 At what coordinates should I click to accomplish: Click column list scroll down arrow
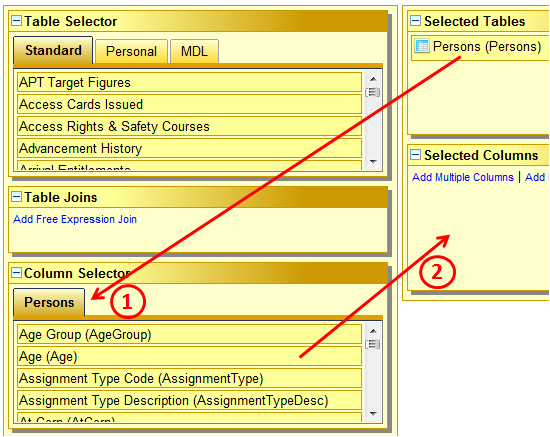click(x=373, y=414)
